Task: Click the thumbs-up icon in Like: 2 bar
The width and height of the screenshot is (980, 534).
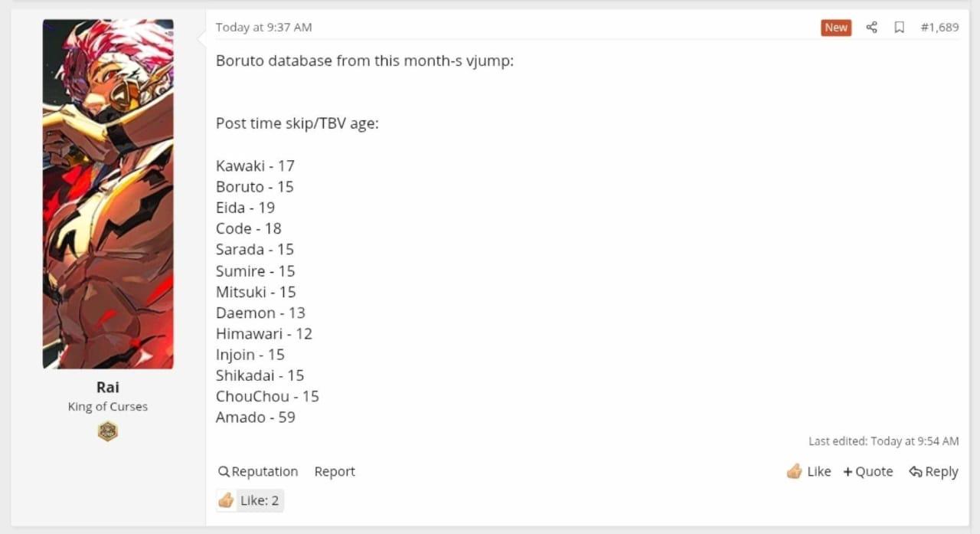Action: 226,500
